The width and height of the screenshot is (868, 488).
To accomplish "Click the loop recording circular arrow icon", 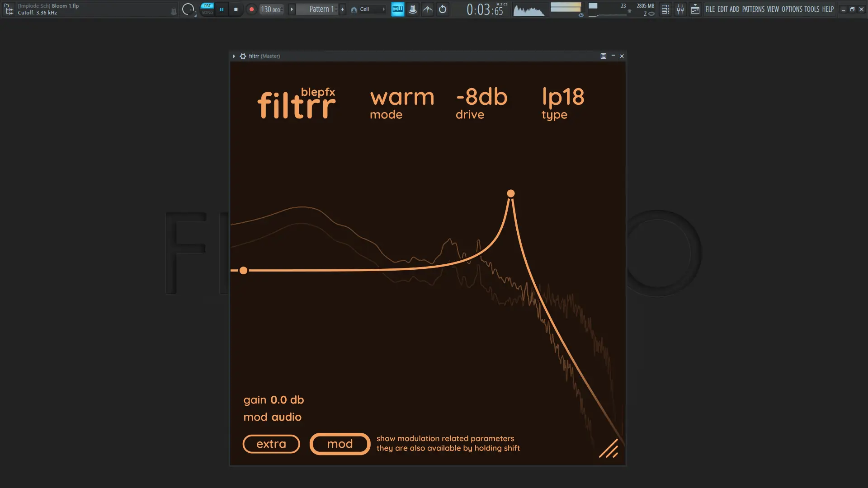I will tap(443, 9).
